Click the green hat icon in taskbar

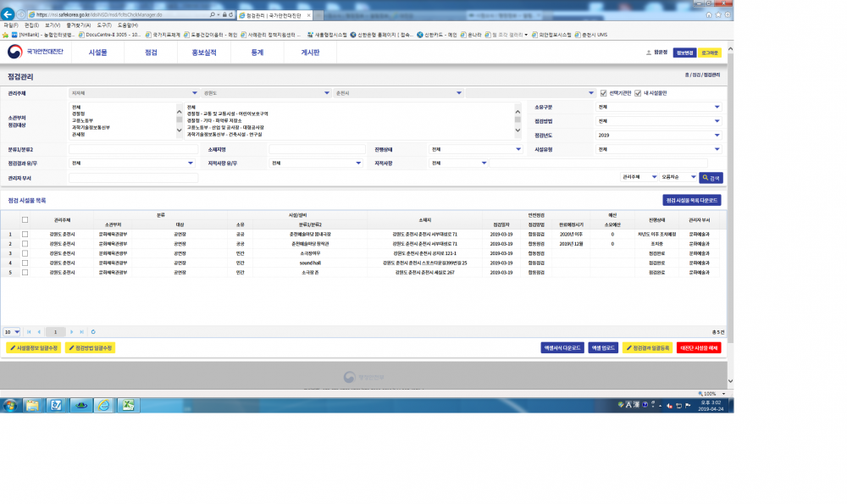click(80, 405)
